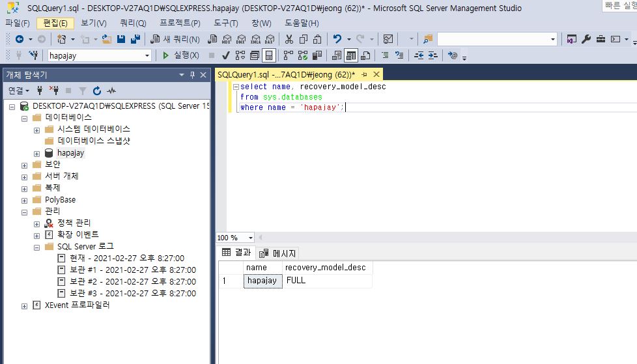Click the parse checkmark icon

click(x=226, y=55)
